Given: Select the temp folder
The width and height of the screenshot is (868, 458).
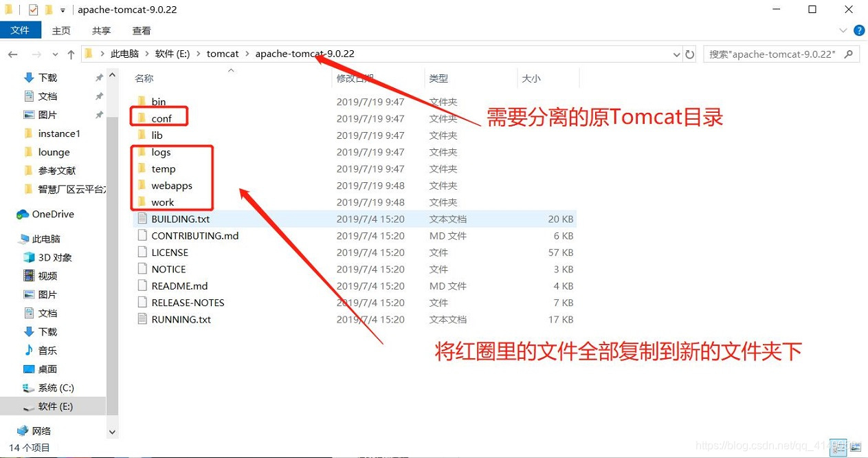Looking at the screenshot, I should 163,168.
